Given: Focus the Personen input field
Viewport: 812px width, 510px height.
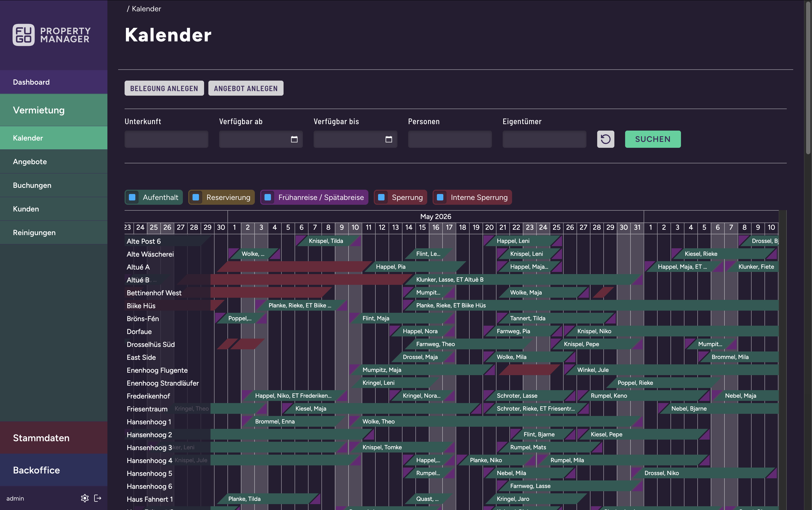Looking at the screenshot, I should (x=450, y=139).
